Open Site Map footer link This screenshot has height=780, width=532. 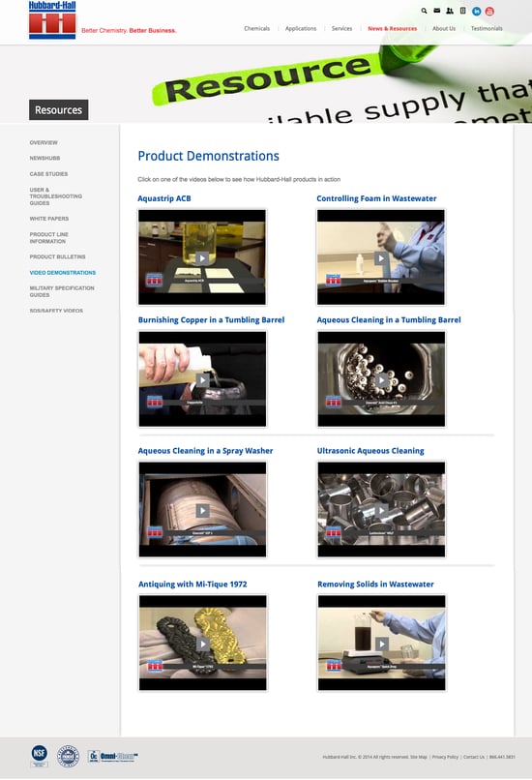419,757
